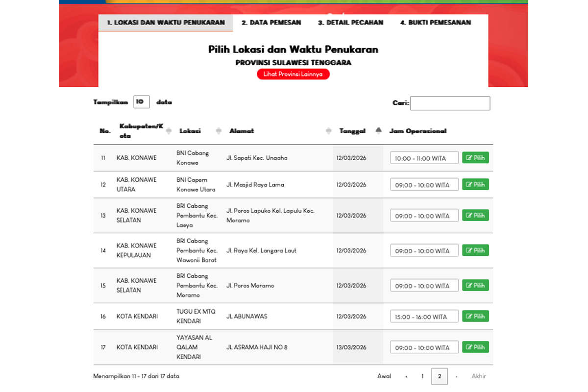The image size is (588, 392).
Task: Sort table by Kabupaten/Kota column arrows
Action: click(x=169, y=131)
